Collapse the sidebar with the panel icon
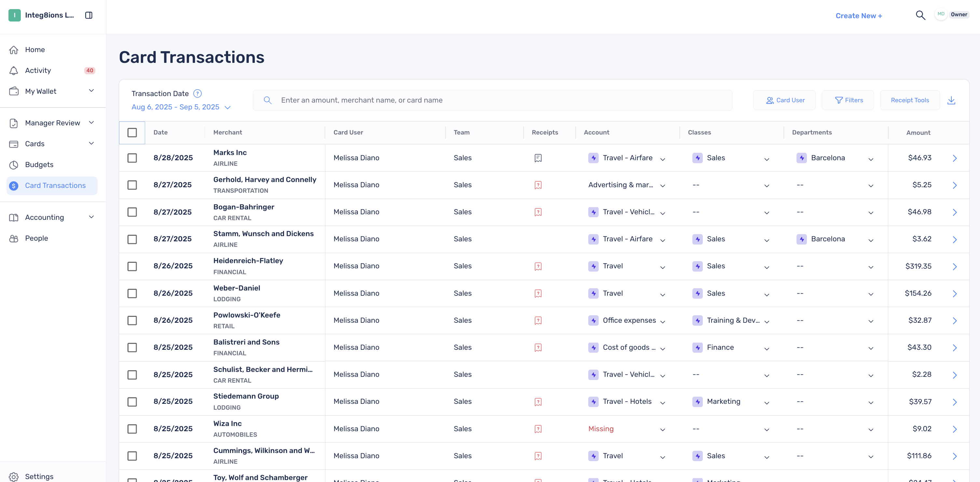Screen dimensions: 980x482 click(88, 15)
